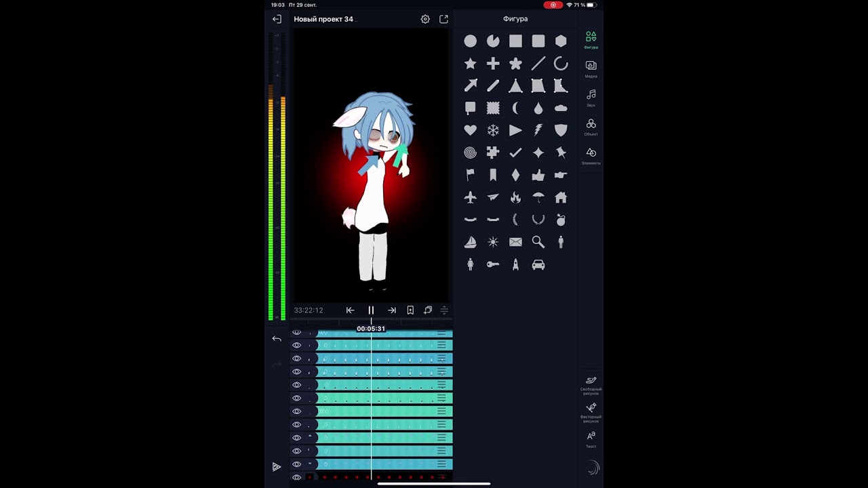Add the hexagon shape

pyautogui.click(x=561, y=41)
